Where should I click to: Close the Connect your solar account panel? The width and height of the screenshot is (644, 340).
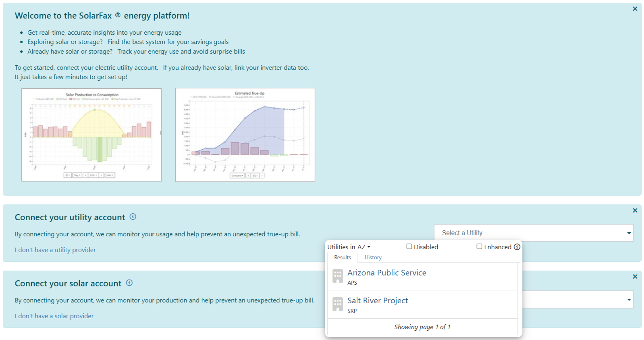click(x=635, y=277)
